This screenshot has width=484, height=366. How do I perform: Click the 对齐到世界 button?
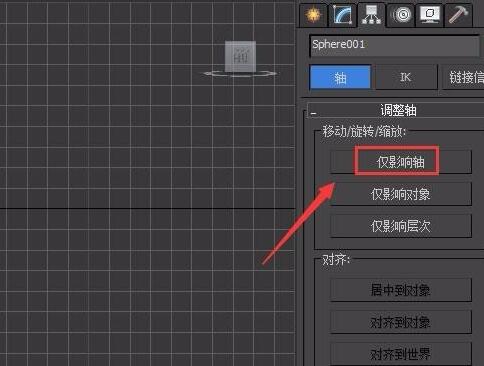click(x=401, y=354)
